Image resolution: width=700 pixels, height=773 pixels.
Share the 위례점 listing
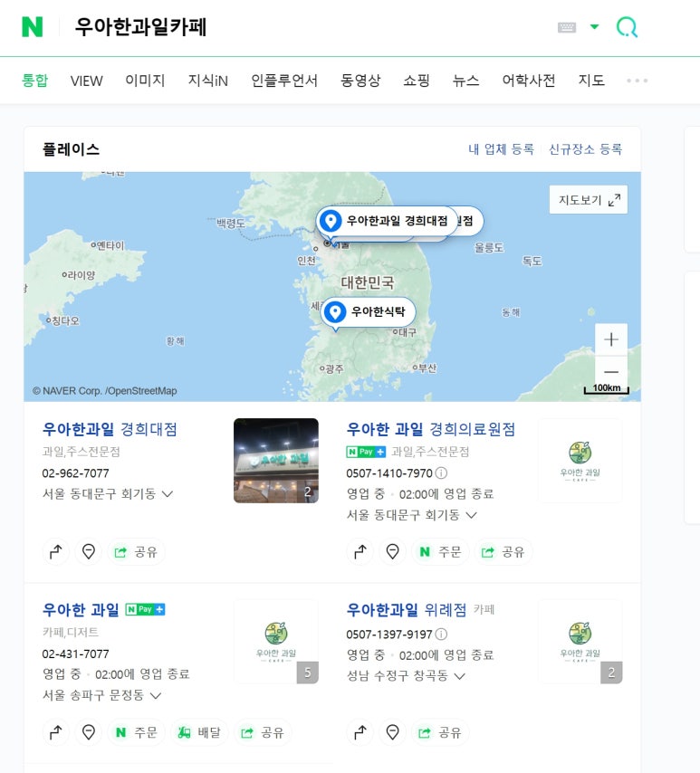(x=440, y=732)
